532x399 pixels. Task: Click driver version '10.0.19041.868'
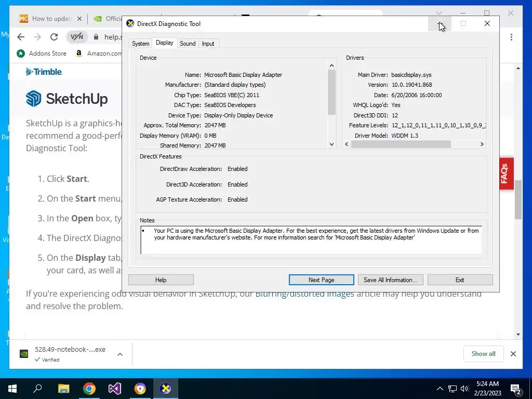click(411, 85)
